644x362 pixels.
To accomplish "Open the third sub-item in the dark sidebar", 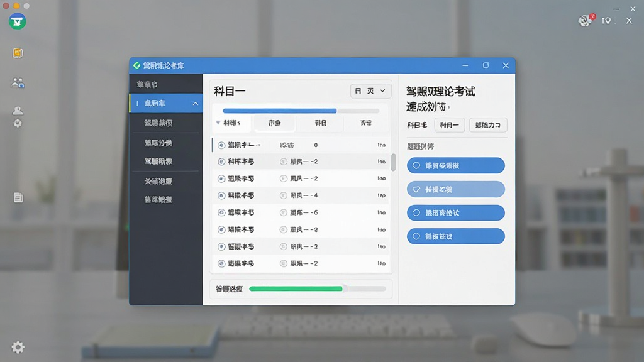I will [158, 162].
